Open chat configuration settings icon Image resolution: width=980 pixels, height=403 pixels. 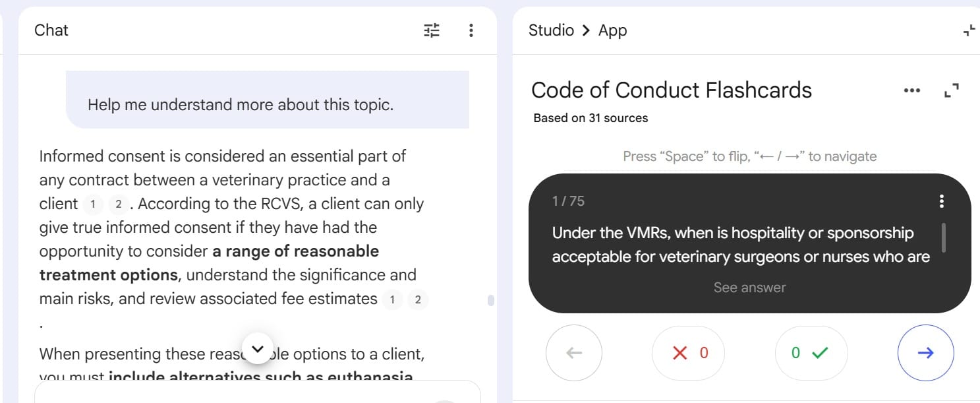point(432,30)
